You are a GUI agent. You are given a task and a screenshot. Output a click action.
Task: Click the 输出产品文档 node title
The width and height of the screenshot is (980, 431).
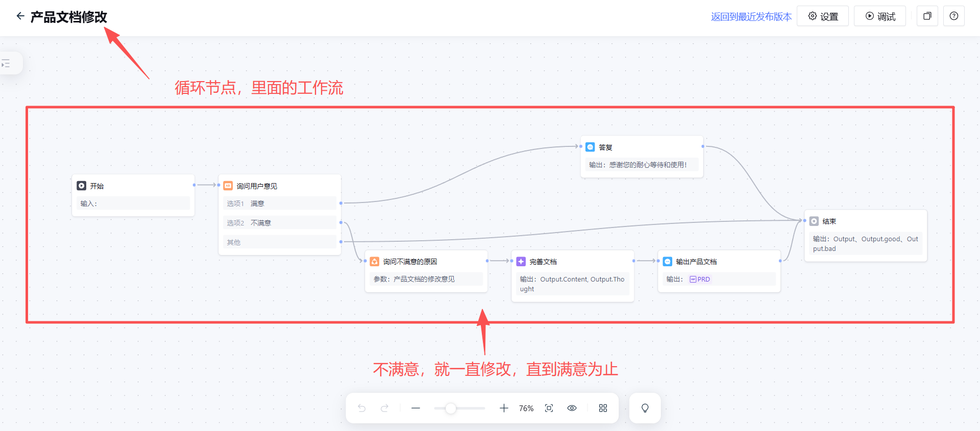tap(696, 262)
